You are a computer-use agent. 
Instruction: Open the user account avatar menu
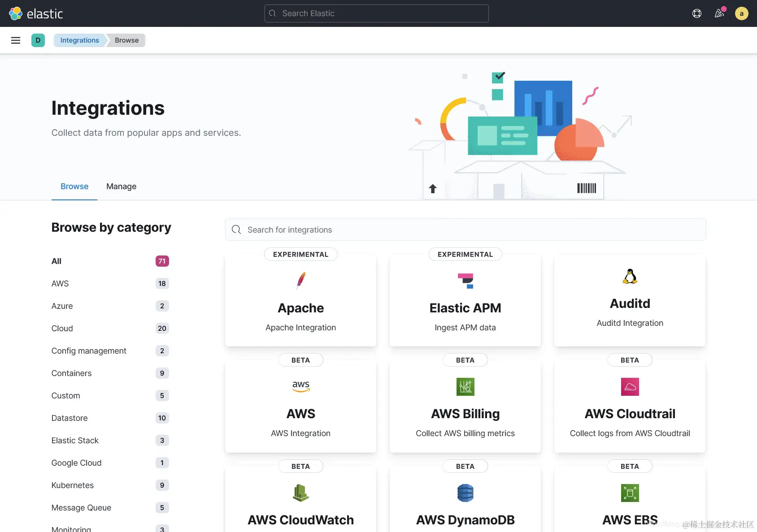(x=742, y=13)
